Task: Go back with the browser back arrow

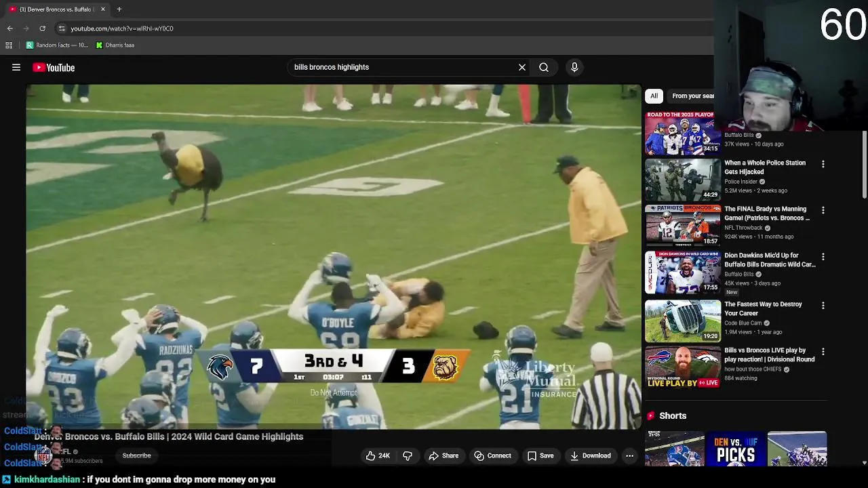Action: point(9,28)
